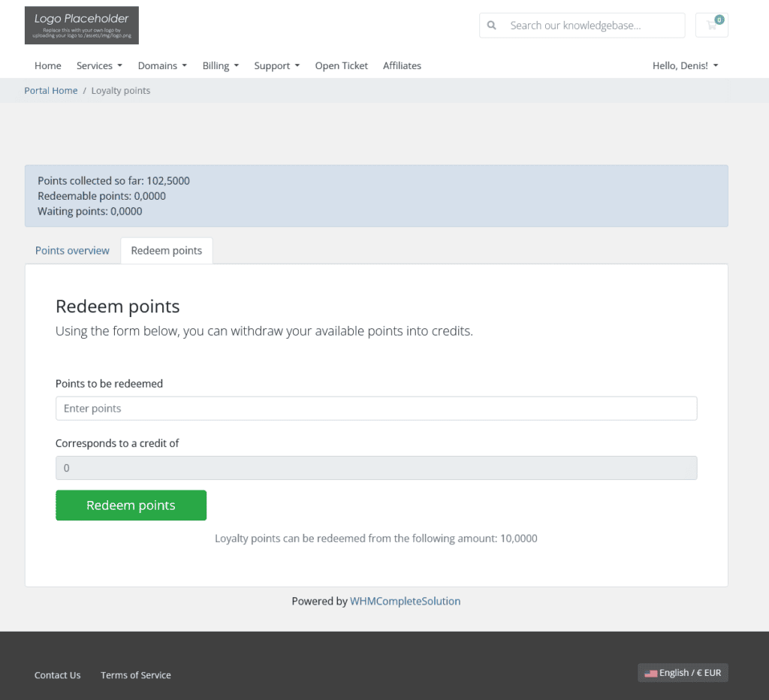The width and height of the screenshot is (769, 700).
Task: Click Home in the navigation bar
Action: pos(47,65)
